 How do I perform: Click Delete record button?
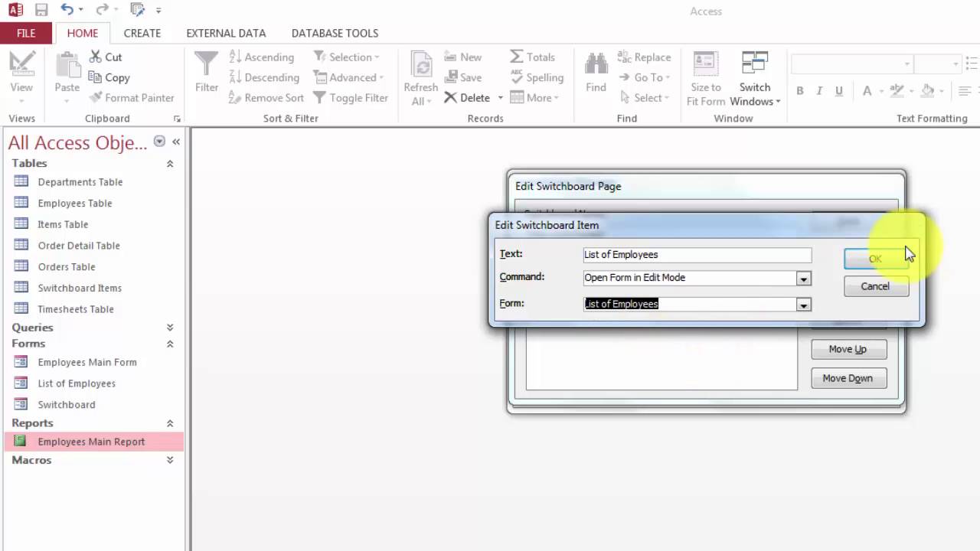[x=467, y=98]
